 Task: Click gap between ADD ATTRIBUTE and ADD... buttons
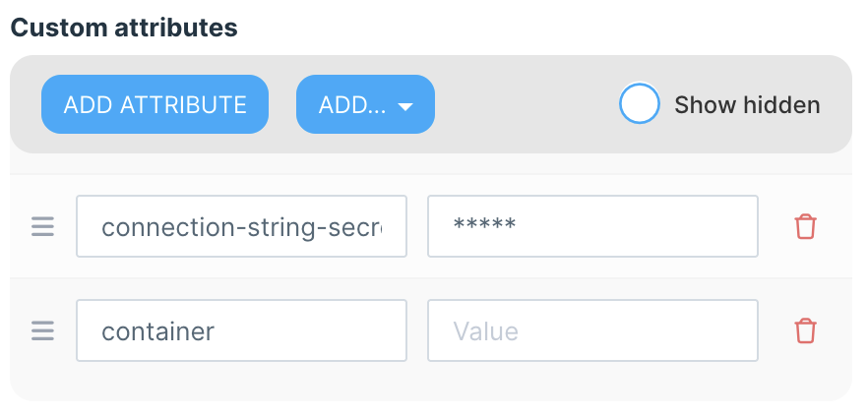click(282, 104)
